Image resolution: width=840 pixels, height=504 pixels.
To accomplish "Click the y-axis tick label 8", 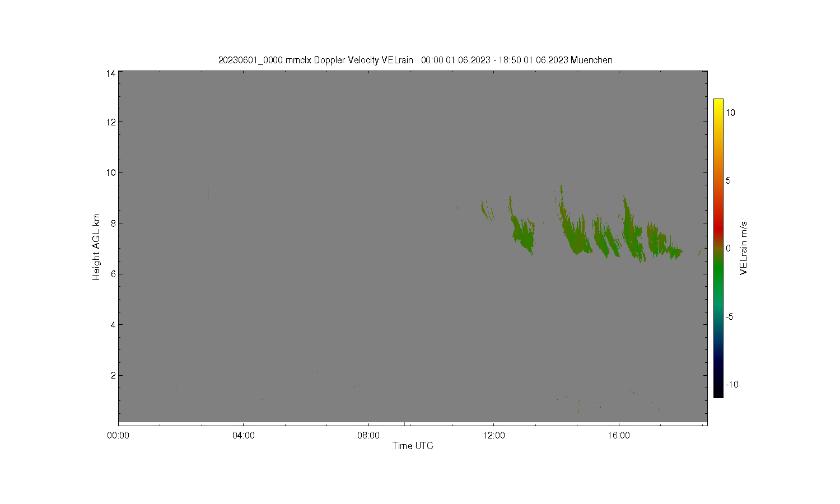I will tap(113, 223).
